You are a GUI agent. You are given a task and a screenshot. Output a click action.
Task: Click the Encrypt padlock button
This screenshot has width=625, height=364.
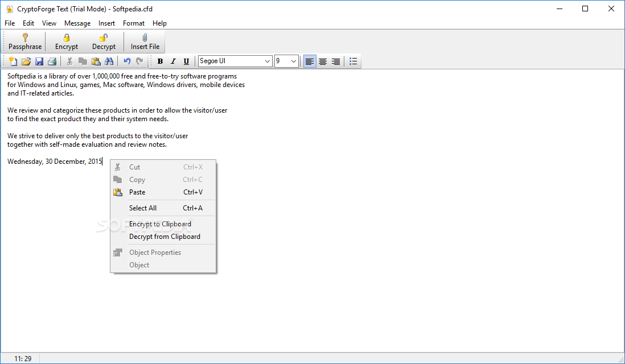point(67,42)
